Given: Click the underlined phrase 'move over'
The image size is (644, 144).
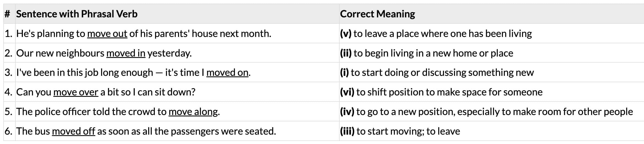Looking at the screenshot, I should click(76, 92).
